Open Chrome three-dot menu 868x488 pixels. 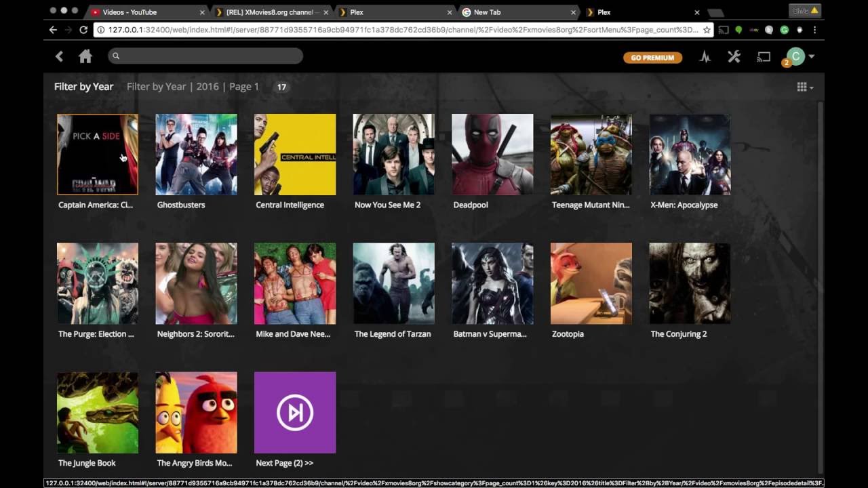tap(814, 30)
